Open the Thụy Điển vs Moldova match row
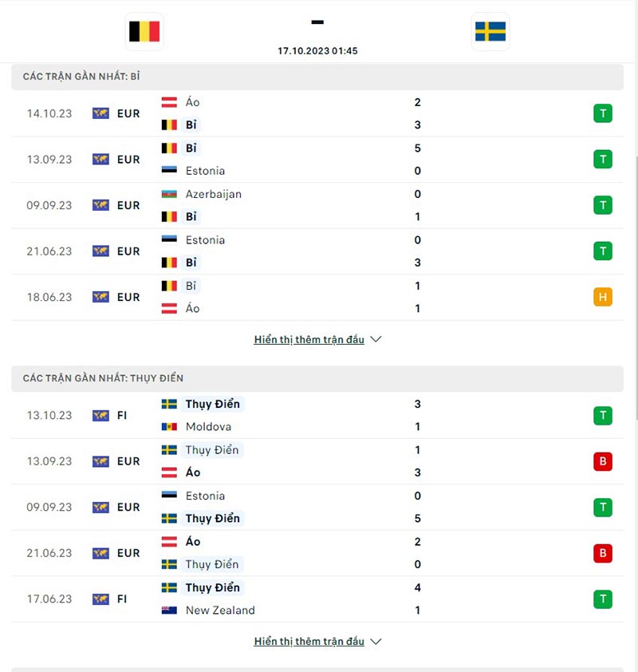Screen dimensions: 638x672 point(317,415)
